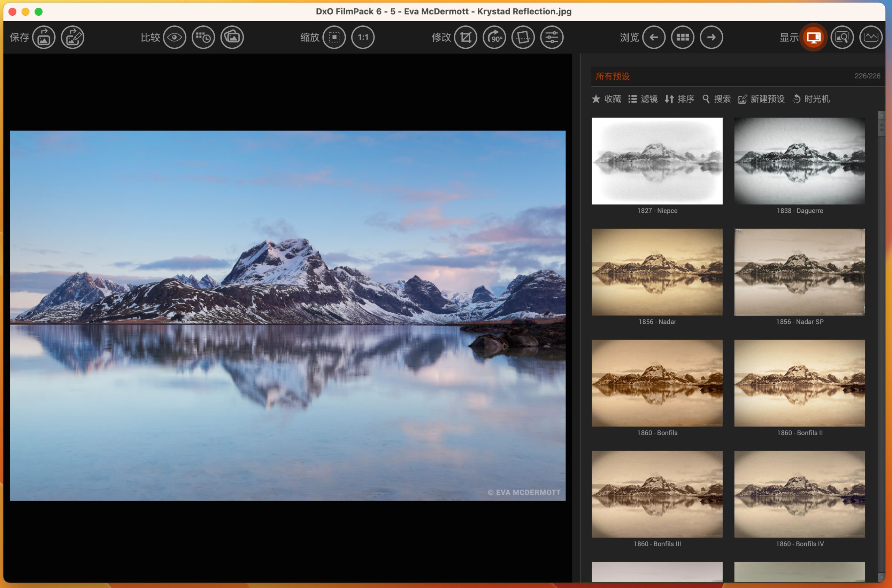Screen dimensions: 892x588
Task: Set zoom to 1:1
Action: coord(363,37)
